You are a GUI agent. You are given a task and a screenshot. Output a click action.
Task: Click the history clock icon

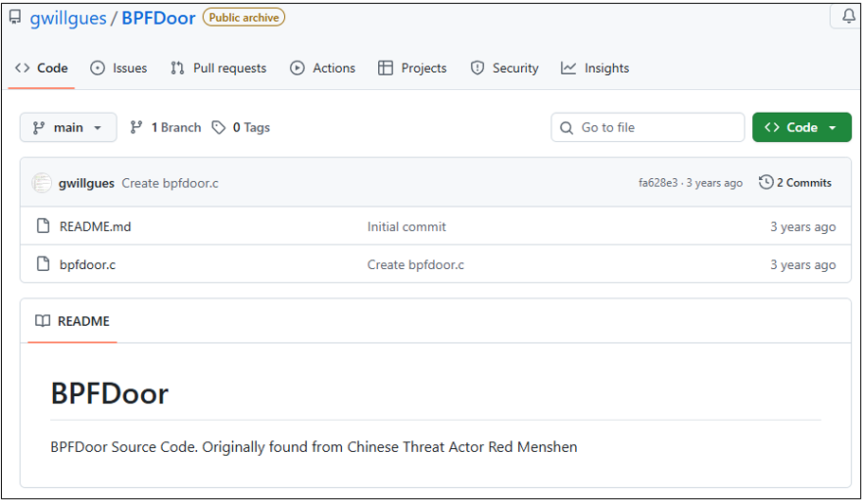coord(766,182)
